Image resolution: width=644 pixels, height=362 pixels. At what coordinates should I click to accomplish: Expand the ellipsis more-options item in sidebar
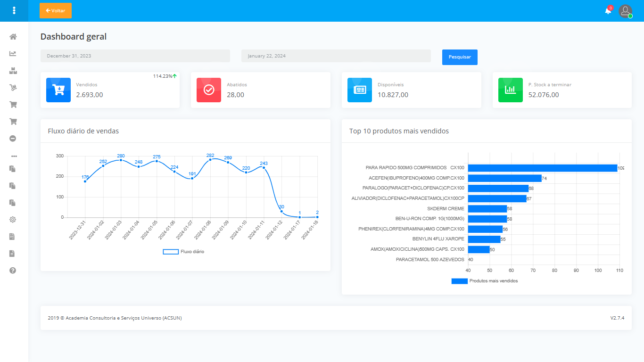pos(13,156)
